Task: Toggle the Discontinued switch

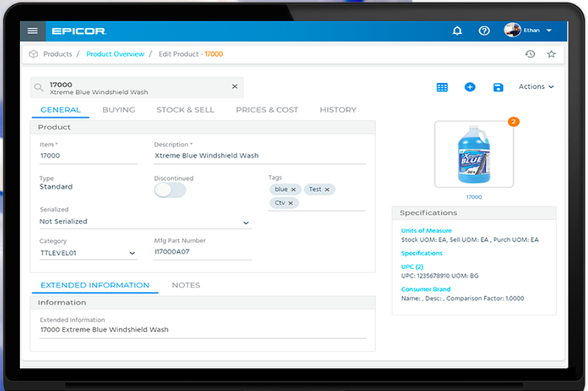Action: (x=170, y=190)
